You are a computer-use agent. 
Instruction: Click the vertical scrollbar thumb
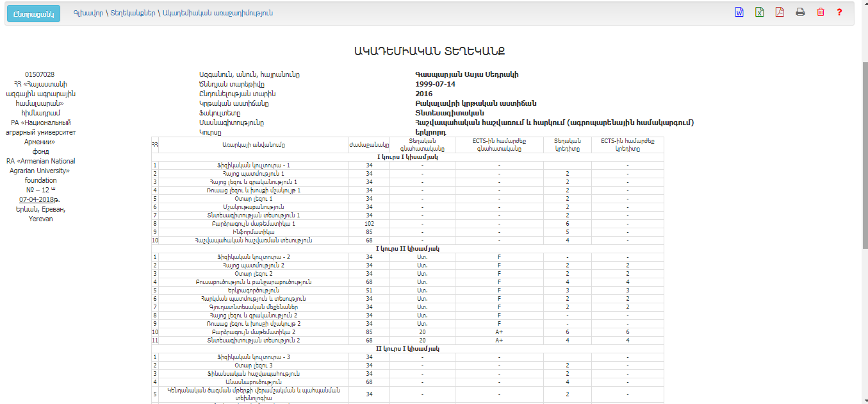pyautogui.click(x=864, y=154)
